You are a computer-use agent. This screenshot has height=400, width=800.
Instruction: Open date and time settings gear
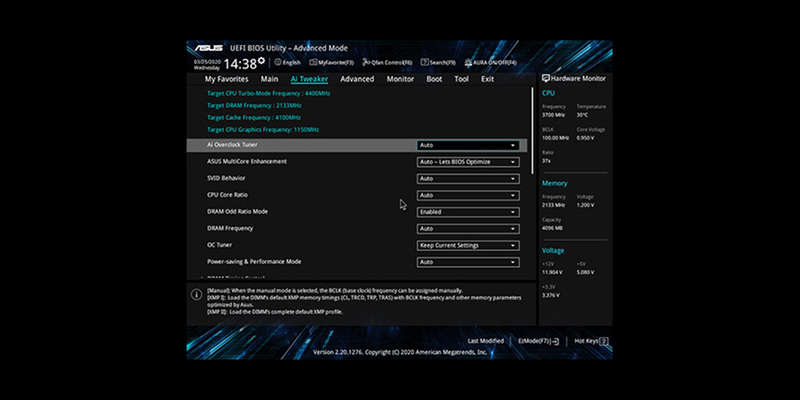pyautogui.click(x=262, y=61)
